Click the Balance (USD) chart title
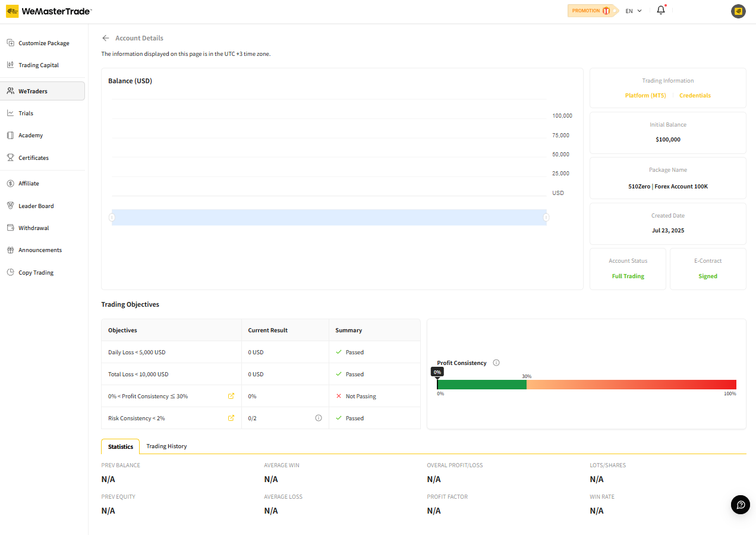This screenshot has height=535, width=756. coord(130,81)
